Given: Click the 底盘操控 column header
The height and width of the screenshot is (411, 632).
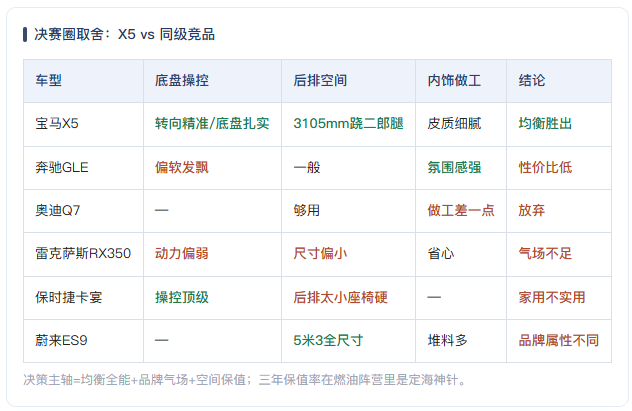Looking at the screenshot, I should point(212,81).
